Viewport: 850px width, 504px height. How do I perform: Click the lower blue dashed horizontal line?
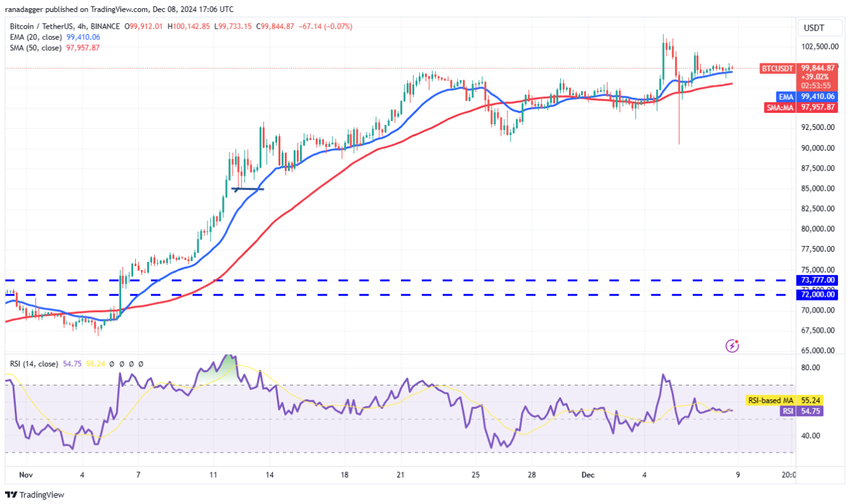(400, 295)
